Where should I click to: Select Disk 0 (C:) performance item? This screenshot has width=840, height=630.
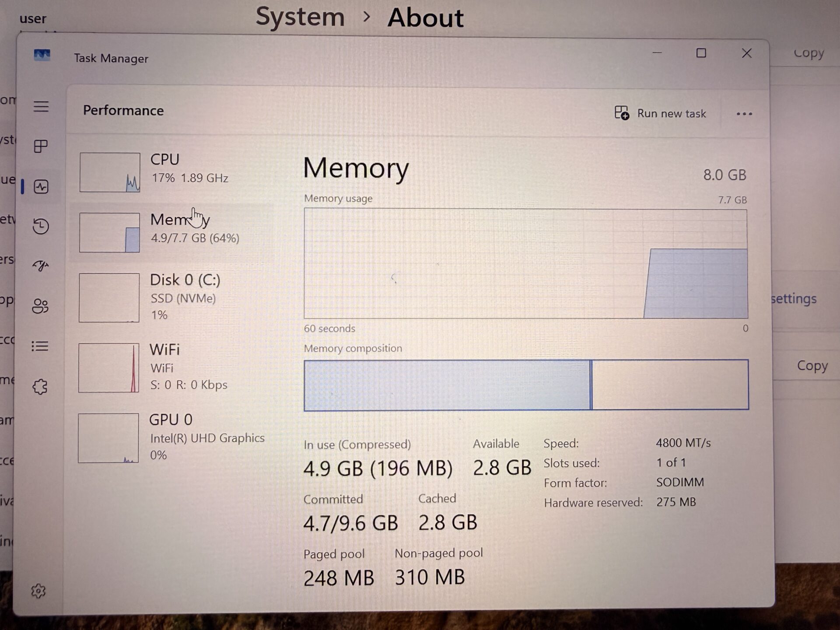pos(175,297)
